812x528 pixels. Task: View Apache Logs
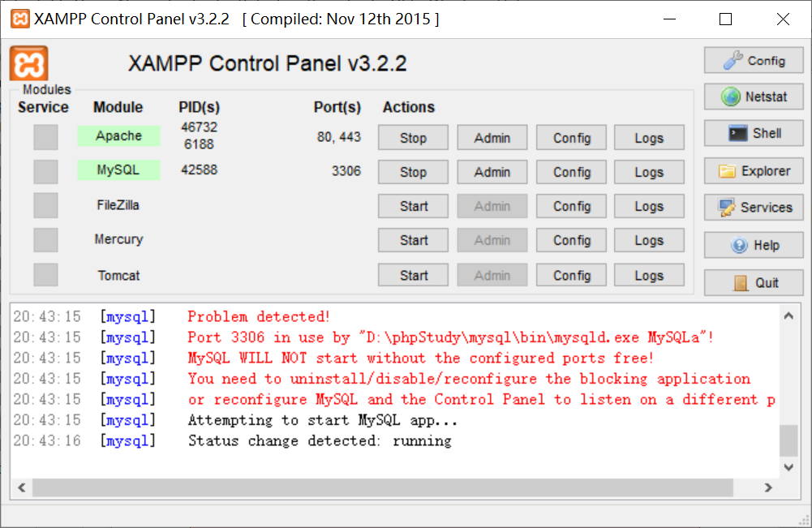[650, 138]
